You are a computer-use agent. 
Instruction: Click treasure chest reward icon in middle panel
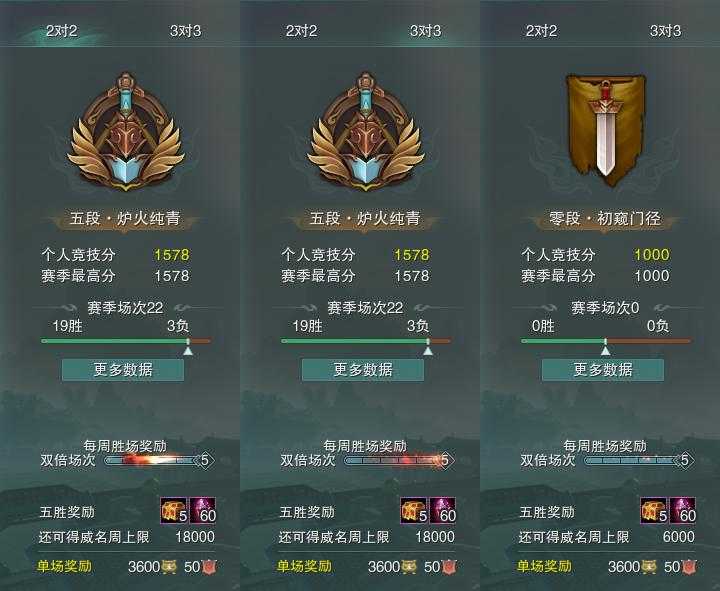(x=414, y=511)
